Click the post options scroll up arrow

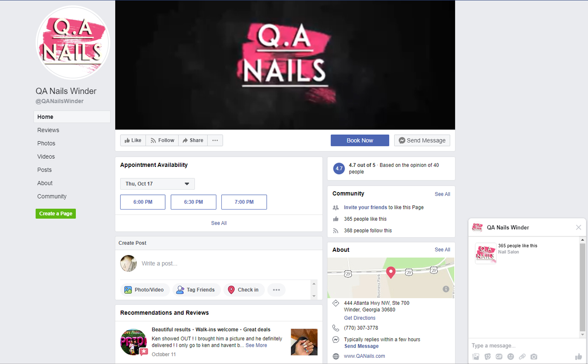(314, 284)
